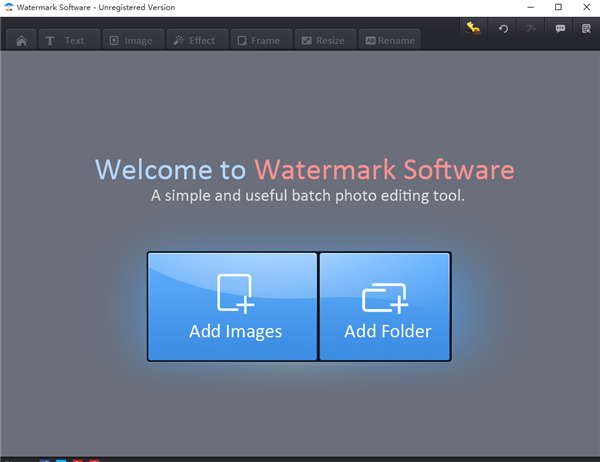This screenshot has width=600, height=462.
Task: Go to the Home tab
Action: [x=20, y=40]
